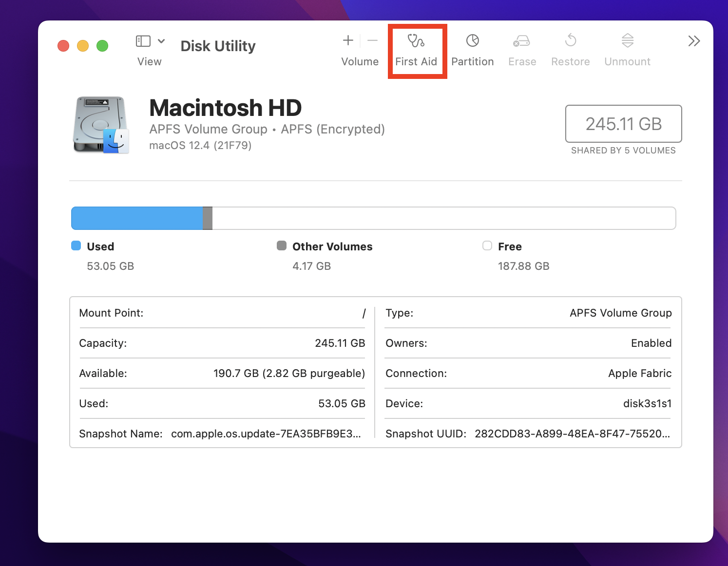Click the white Free legend swatch
Viewport: 728px width, 566px height.
(487, 245)
